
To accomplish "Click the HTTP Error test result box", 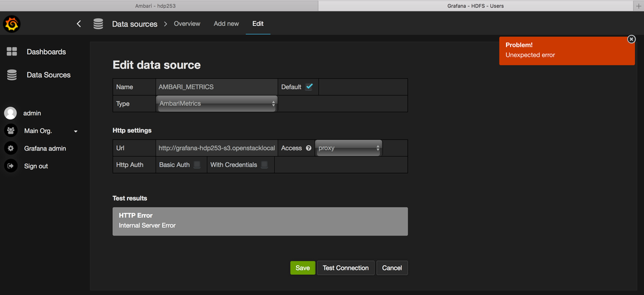I will 260,221.
